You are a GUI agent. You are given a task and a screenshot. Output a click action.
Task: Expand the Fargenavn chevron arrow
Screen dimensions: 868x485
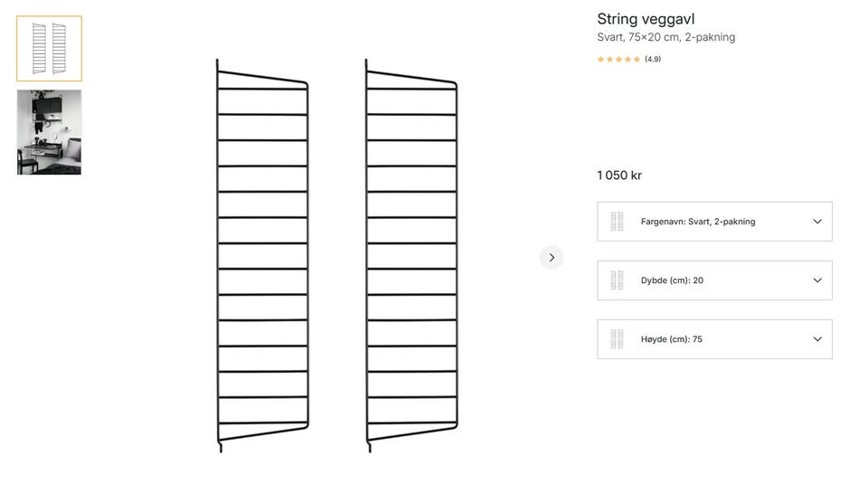click(x=817, y=222)
